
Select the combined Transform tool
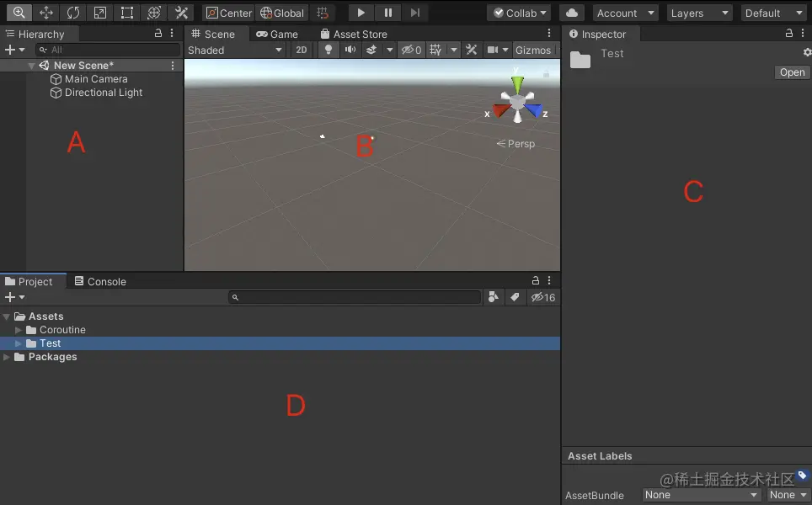tap(154, 13)
